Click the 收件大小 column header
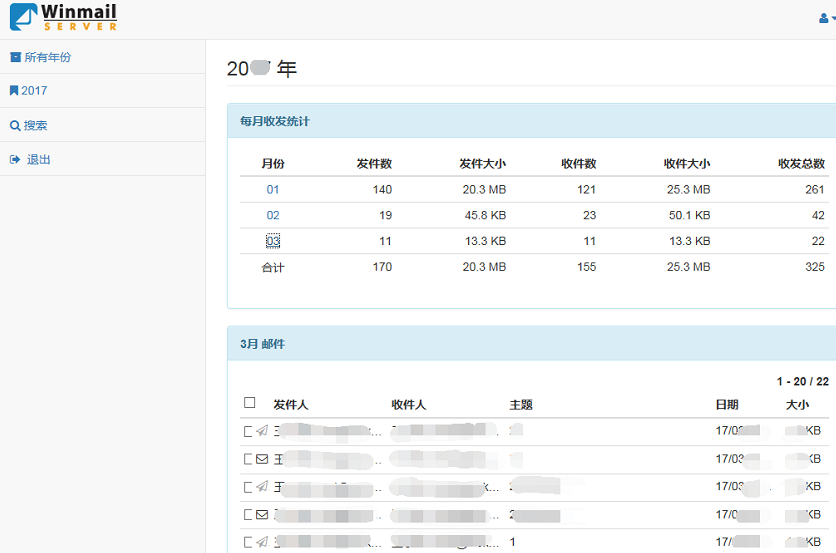Image resolution: width=836 pixels, height=553 pixels. [x=687, y=164]
